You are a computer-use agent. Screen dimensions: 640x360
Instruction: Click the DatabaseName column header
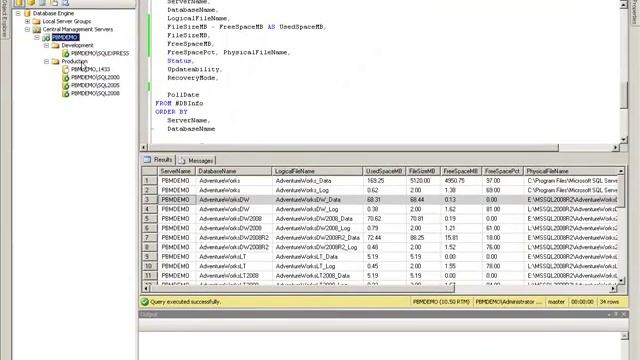pyautogui.click(x=233, y=171)
